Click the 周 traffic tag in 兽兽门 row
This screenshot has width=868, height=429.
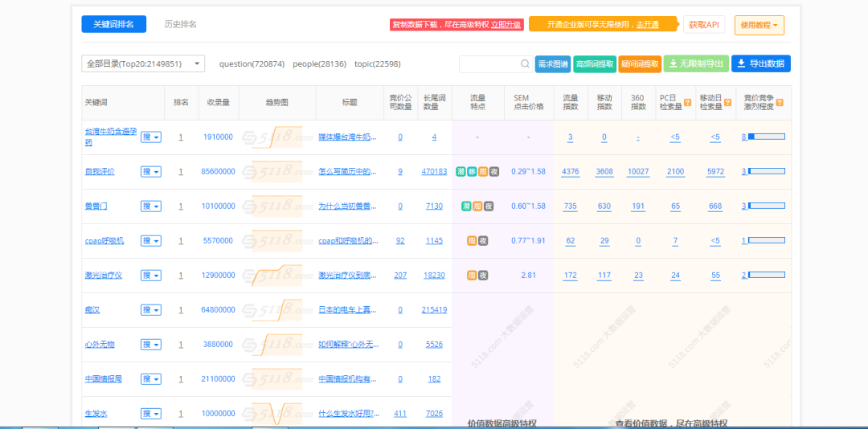point(477,206)
